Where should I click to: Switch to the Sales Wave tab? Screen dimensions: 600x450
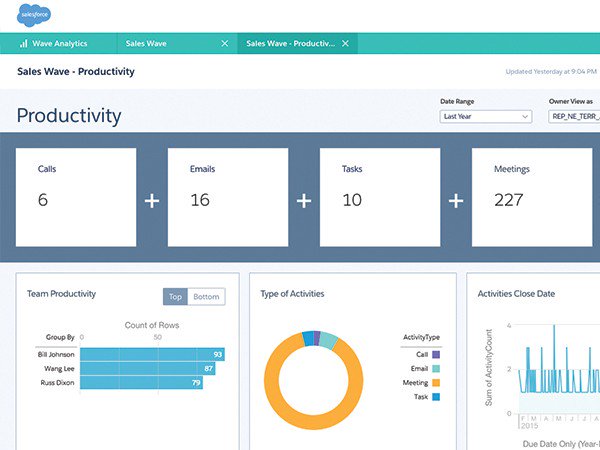(x=177, y=43)
